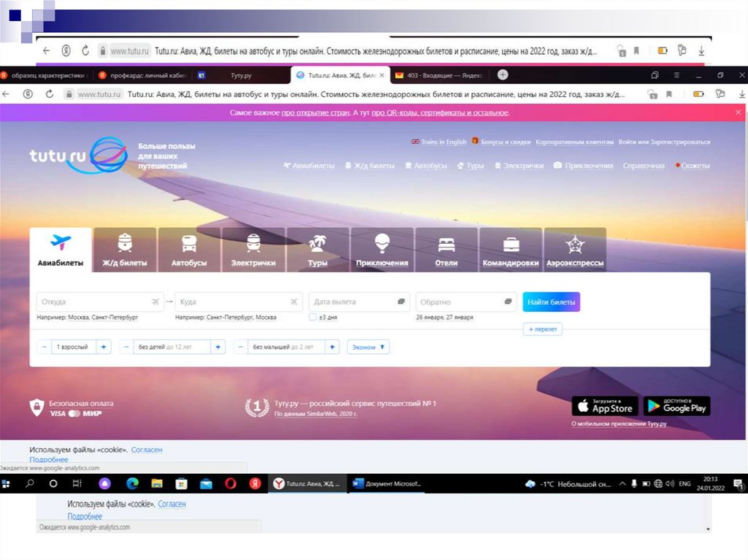Click the browser bookmark icon

point(669,94)
